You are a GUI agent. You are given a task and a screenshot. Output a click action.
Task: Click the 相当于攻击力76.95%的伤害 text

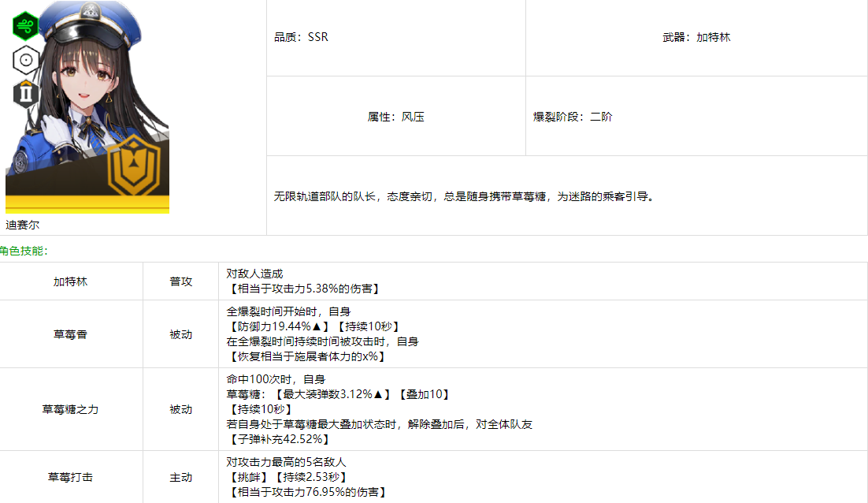click(x=307, y=492)
